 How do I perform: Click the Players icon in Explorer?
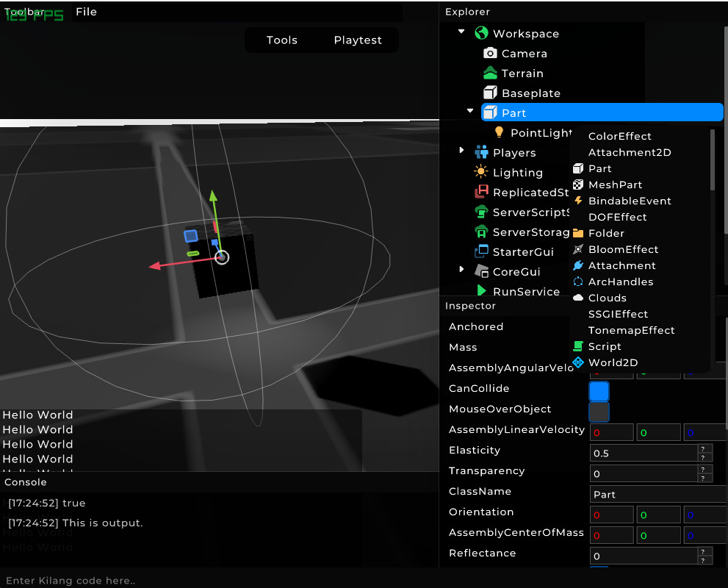click(x=481, y=152)
